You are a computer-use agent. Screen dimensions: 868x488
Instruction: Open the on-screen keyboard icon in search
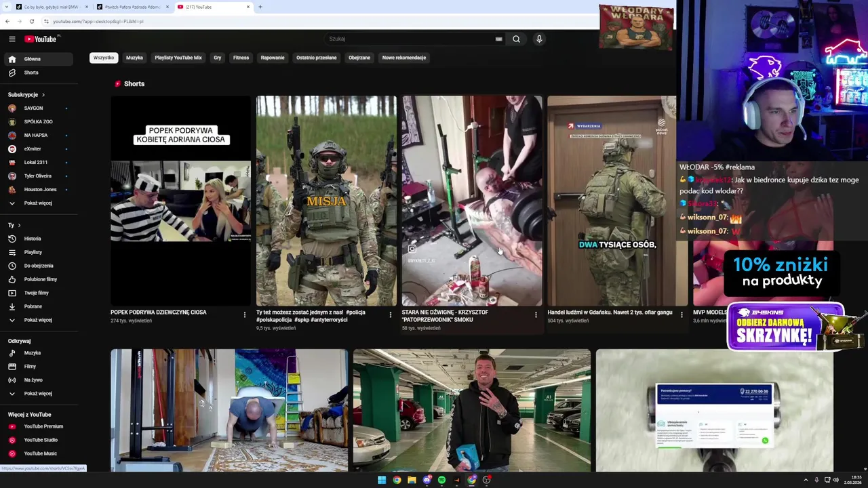pos(499,39)
